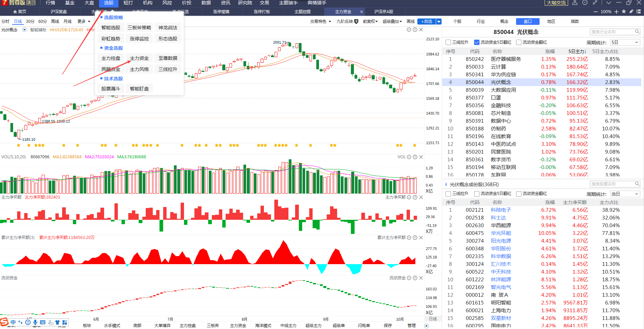Viewport: 644px width, 329px height.
Task: Open the 周期统计 当日 dropdown
Action: point(625,194)
